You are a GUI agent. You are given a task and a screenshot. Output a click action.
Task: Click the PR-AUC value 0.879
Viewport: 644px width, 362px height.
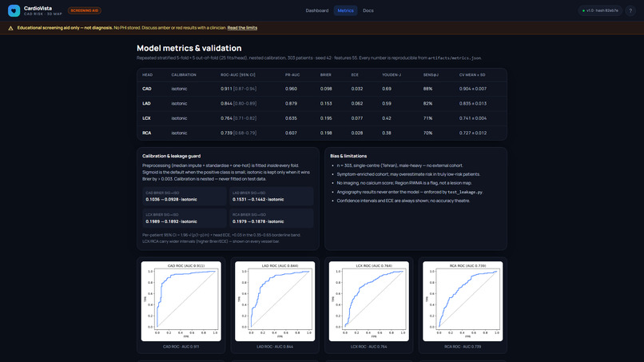(x=291, y=104)
